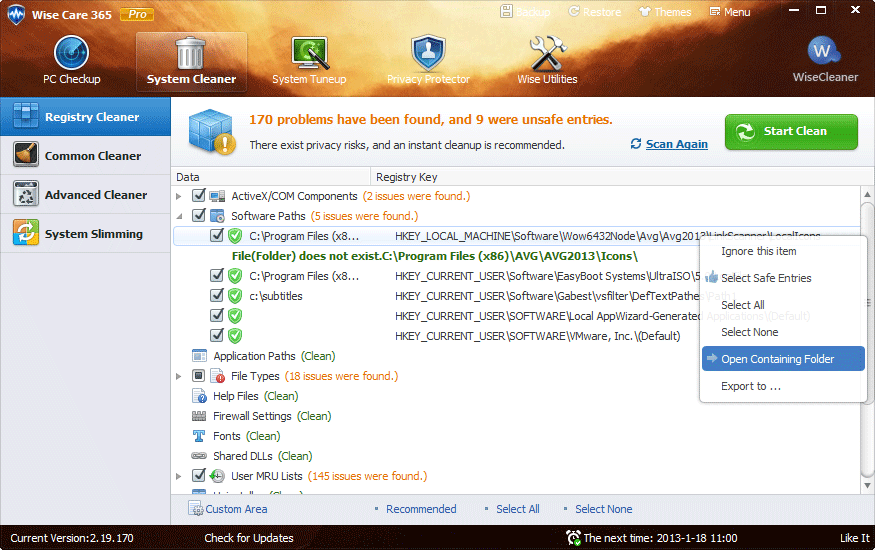Image resolution: width=875 pixels, height=550 pixels.
Task: Click the next time 2013-1-18 11:00 text
Action: 660,538
